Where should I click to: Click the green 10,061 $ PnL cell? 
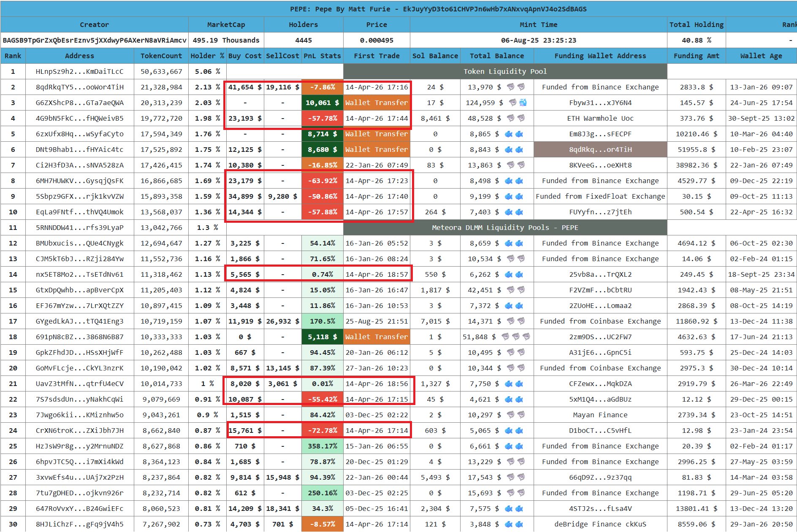click(322, 103)
